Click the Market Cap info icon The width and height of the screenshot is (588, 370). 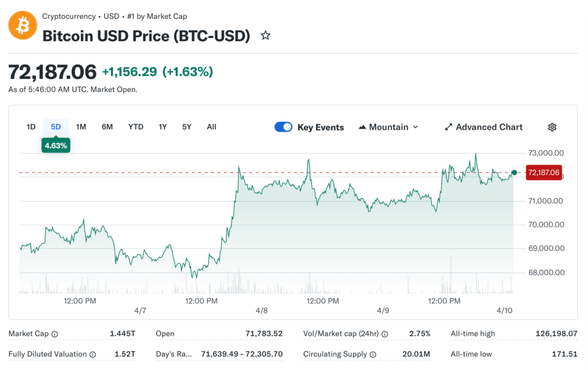pyautogui.click(x=55, y=334)
